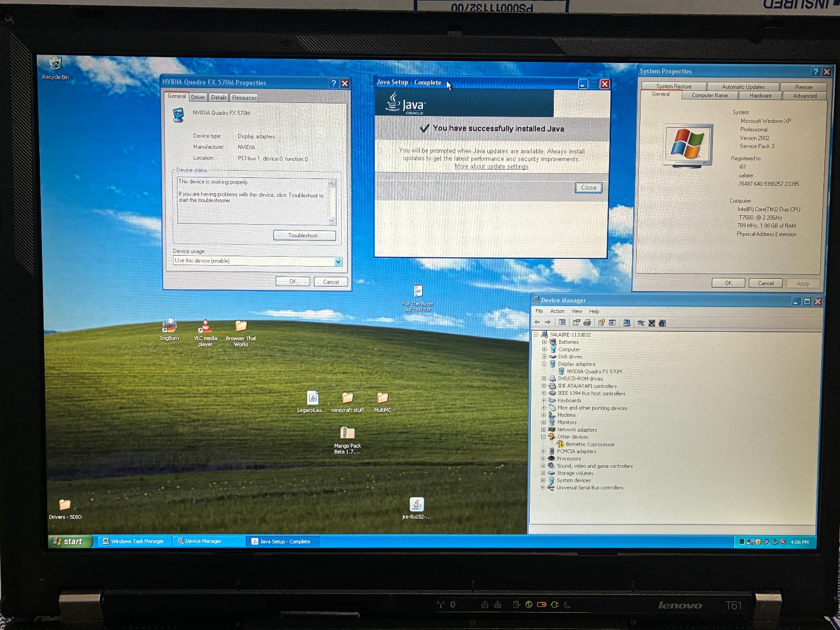This screenshot has height=630, width=840.
Task: Select the minecraft stuff folder
Action: click(x=348, y=402)
